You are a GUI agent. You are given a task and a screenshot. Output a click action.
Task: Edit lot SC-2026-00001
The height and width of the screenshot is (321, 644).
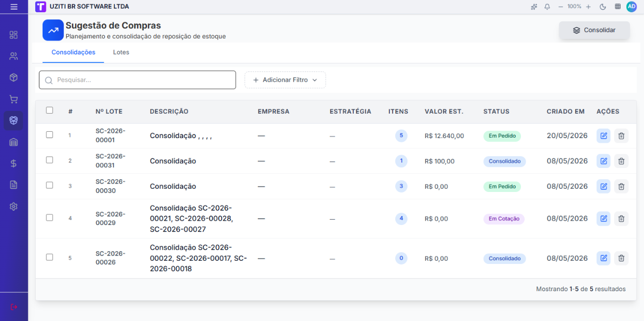tap(604, 136)
